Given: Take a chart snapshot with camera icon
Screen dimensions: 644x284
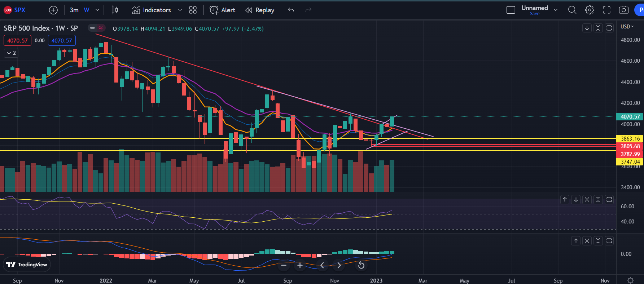Looking at the screenshot, I should (x=624, y=10).
